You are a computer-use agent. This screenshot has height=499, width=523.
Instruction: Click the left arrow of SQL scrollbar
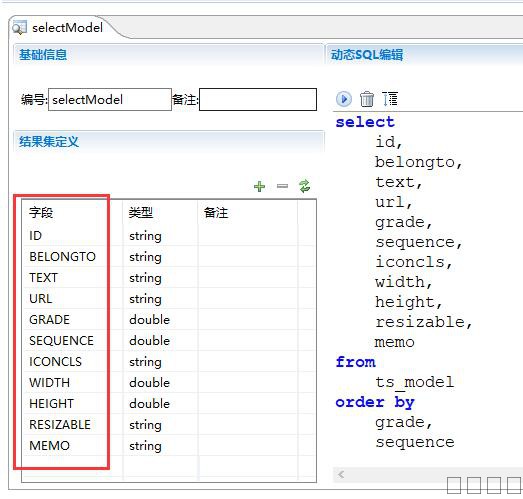[x=341, y=474]
